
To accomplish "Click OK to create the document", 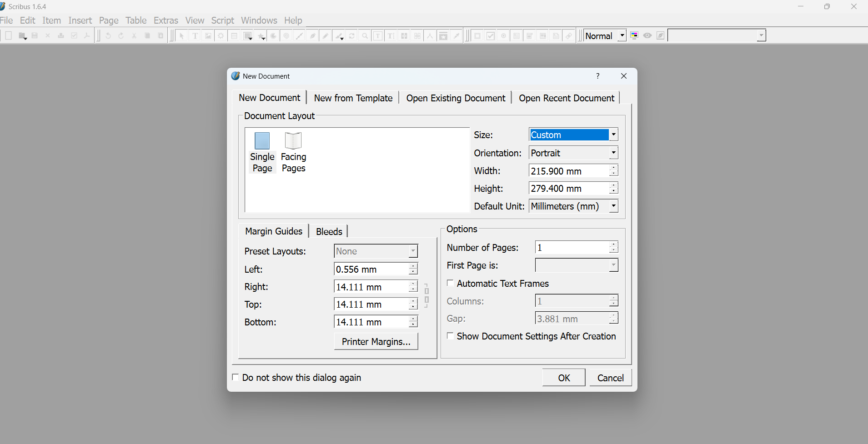I will [563, 378].
